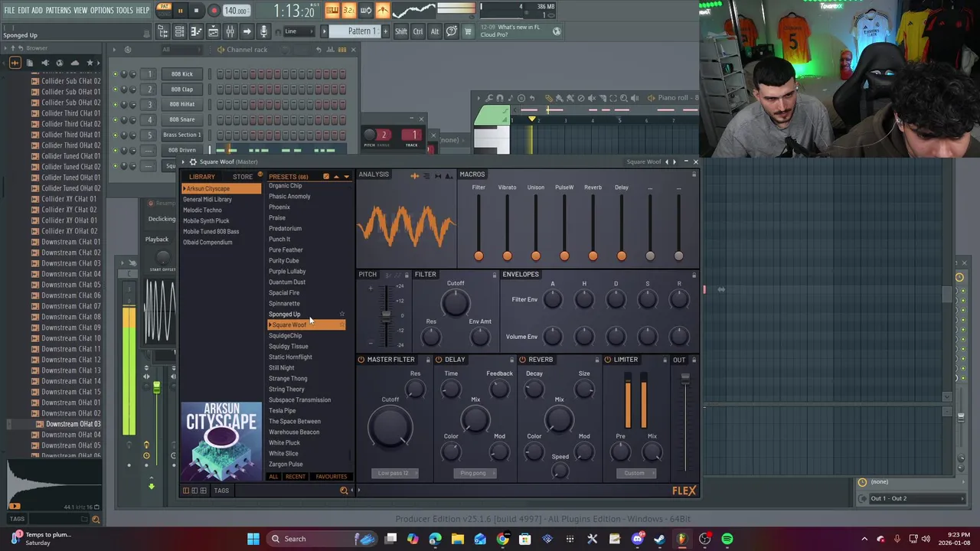This screenshot has height=551, width=980.
Task: Click the TAGS button in FLEX
Action: click(221, 491)
